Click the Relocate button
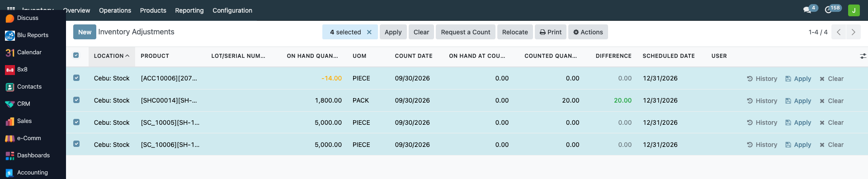The width and height of the screenshot is (868, 179). (x=515, y=32)
